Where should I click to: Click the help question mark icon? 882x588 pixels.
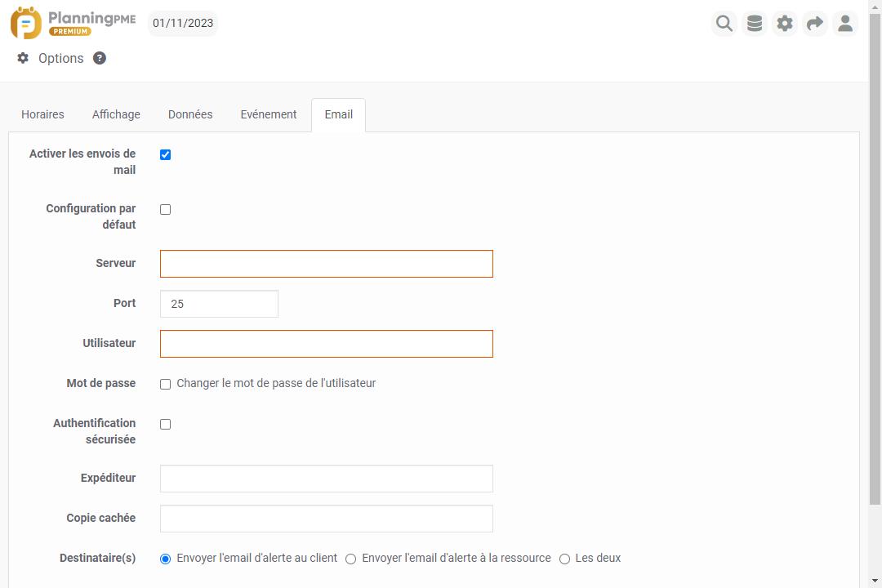tap(100, 58)
